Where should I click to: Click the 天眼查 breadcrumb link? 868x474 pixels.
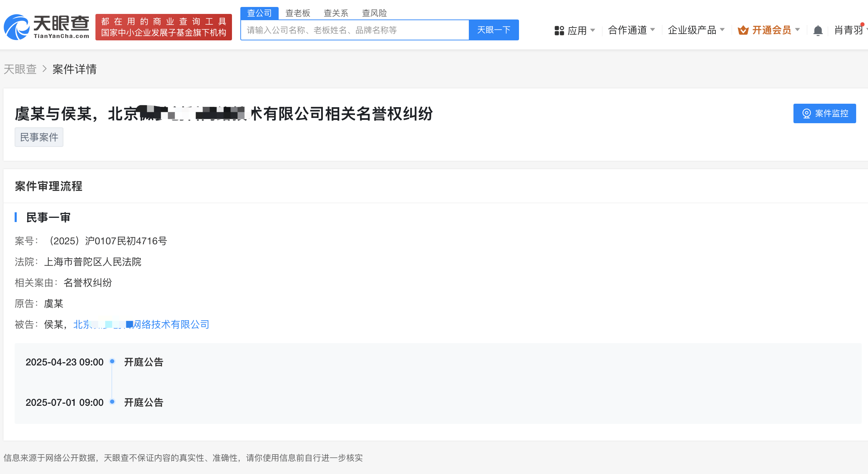(x=20, y=69)
